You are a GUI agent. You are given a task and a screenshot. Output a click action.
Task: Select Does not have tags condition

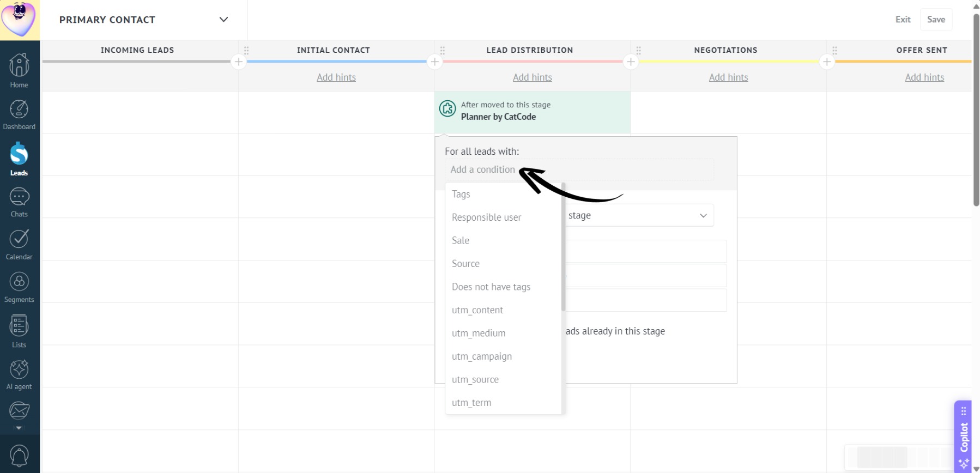491,287
